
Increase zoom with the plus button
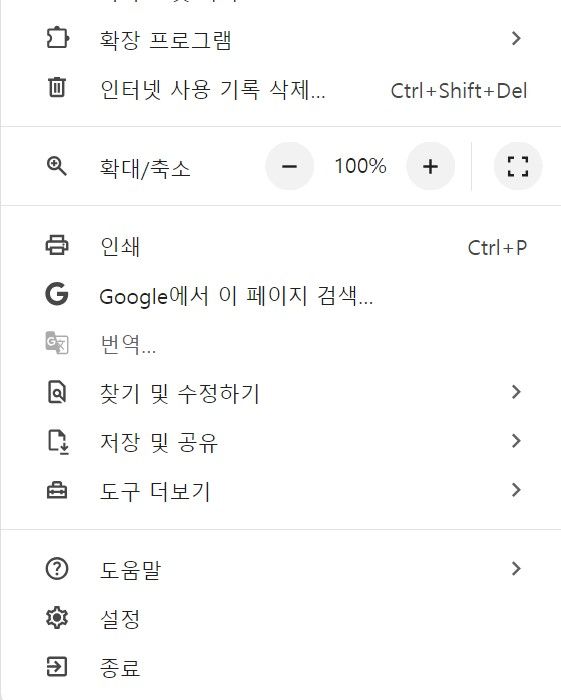point(430,166)
